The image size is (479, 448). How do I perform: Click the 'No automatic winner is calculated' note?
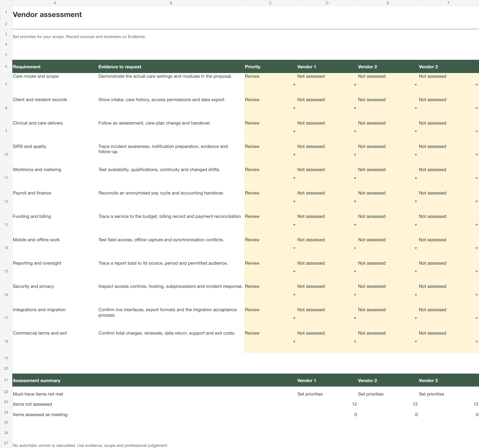[91, 445]
